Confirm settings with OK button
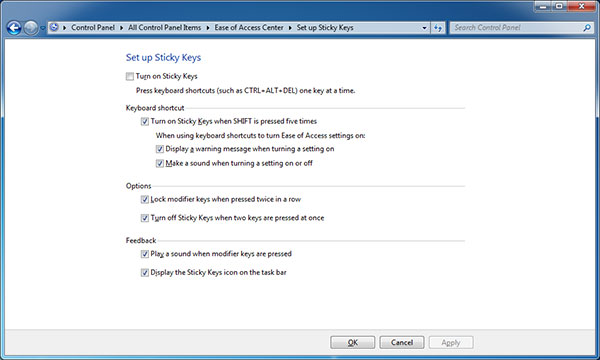The height and width of the screenshot is (360, 600). click(352, 342)
